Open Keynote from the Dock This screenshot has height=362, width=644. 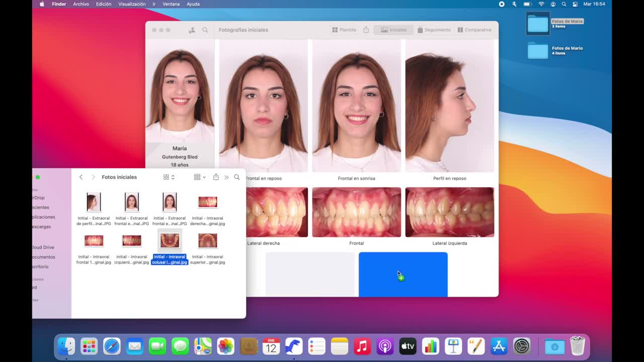tap(453, 346)
